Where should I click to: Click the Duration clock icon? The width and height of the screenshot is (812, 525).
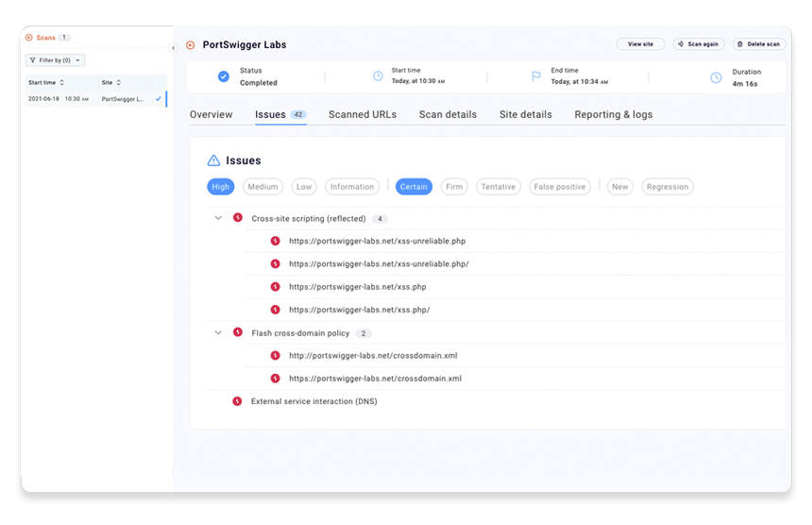[x=716, y=76]
